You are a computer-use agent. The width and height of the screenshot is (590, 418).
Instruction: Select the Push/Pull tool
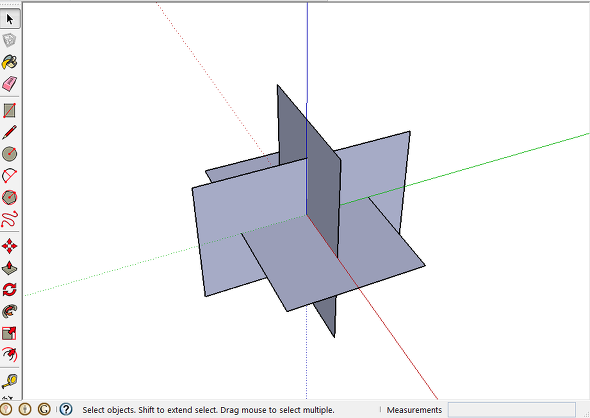click(9, 268)
